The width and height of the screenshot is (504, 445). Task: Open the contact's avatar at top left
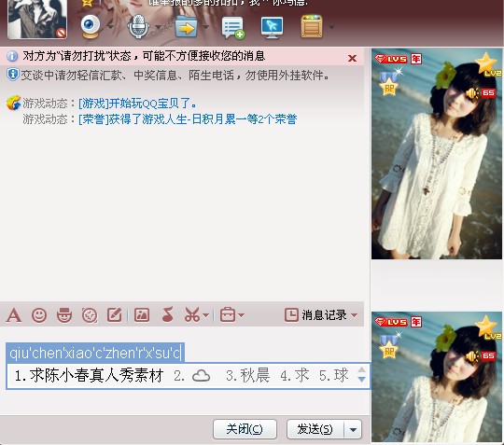click(37, 19)
